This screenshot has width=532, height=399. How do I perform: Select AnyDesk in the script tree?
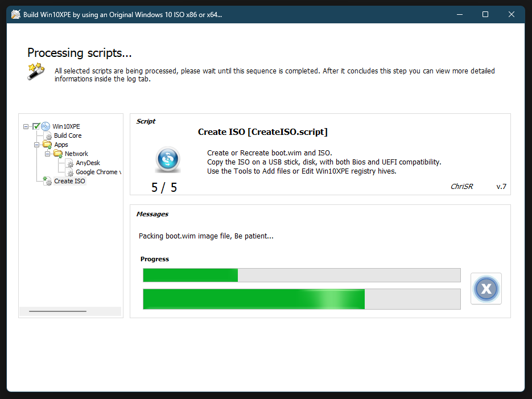click(88, 163)
